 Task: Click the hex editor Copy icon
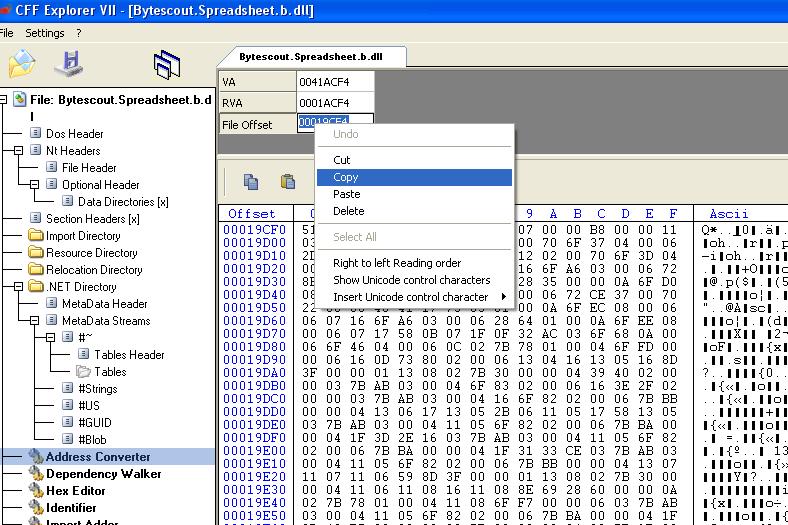pos(251,181)
